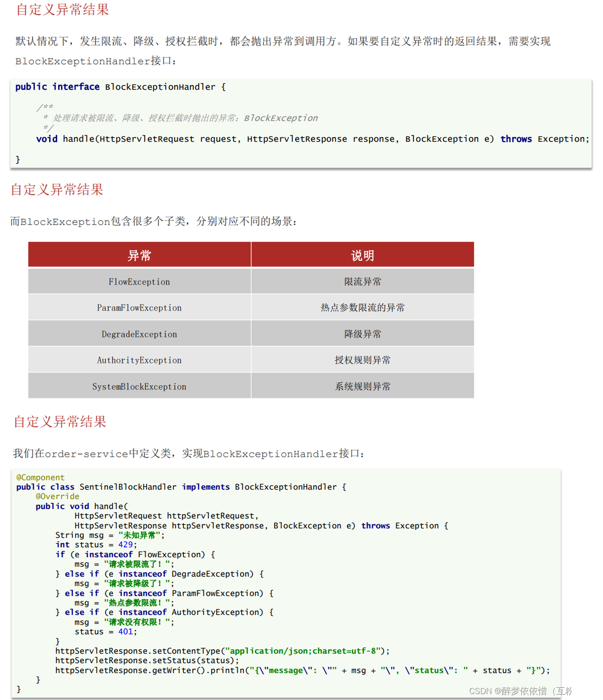This screenshot has height=700, width=603.
Task: Click the msg 请求没有权限 assignment line
Action: [x=124, y=622]
